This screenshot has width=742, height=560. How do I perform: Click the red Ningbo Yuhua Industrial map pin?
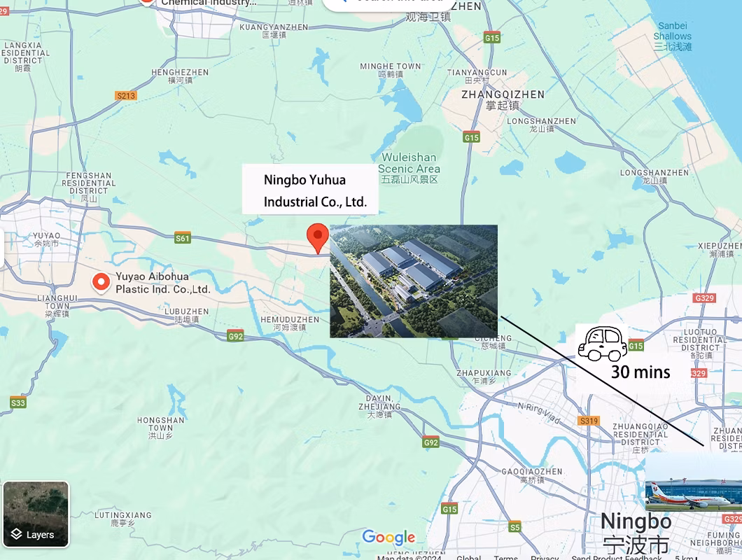[x=318, y=239]
